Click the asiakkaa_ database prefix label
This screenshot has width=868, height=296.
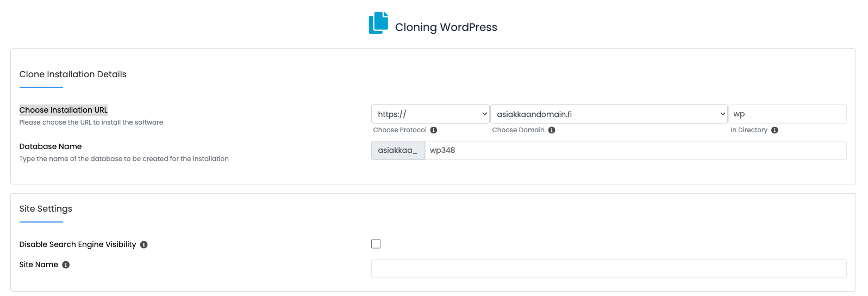pyautogui.click(x=398, y=151)
